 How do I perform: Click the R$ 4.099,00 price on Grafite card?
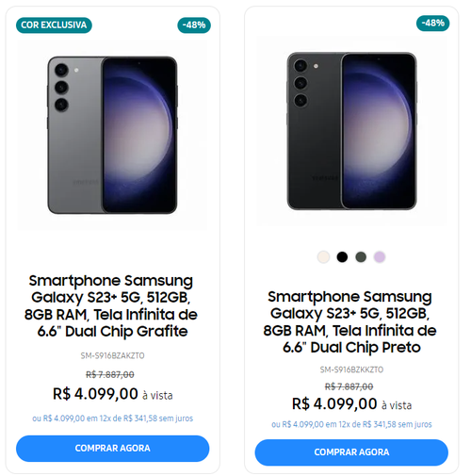pyautogui.click(x=95, y=394)
